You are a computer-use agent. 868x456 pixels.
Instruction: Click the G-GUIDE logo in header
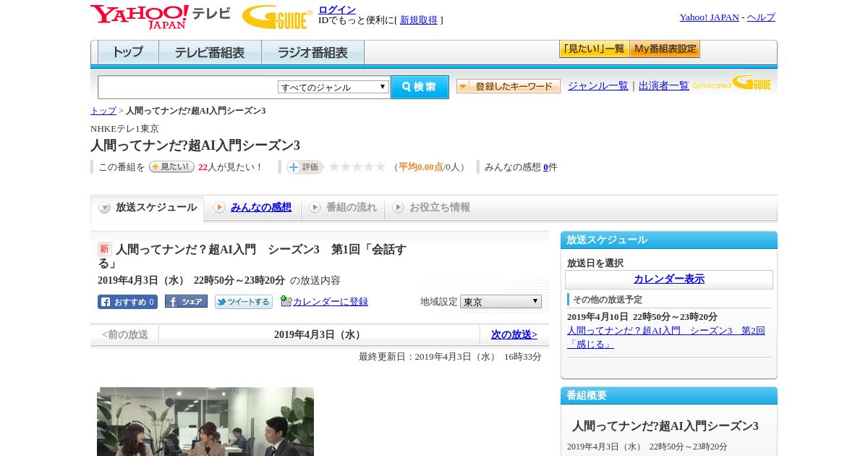(x=277, y=17)
